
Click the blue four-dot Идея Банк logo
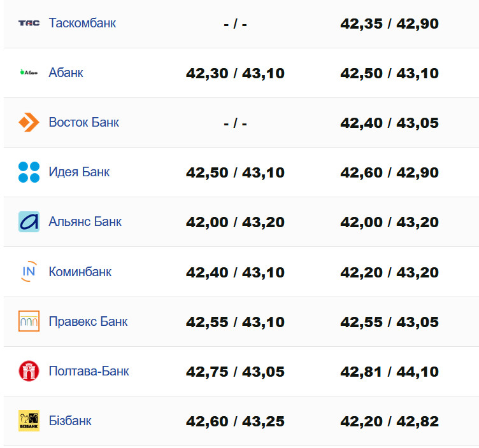(x=29, y=172)
